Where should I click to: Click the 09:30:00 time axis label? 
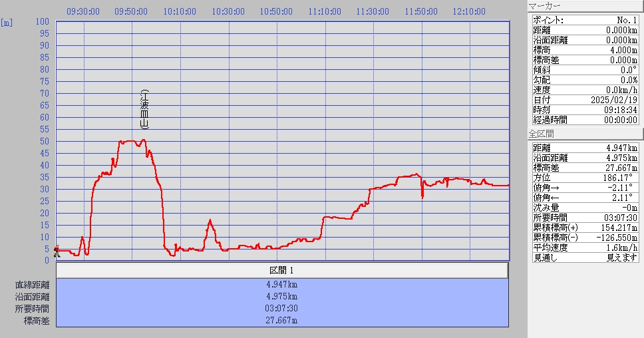pos(84,11)
